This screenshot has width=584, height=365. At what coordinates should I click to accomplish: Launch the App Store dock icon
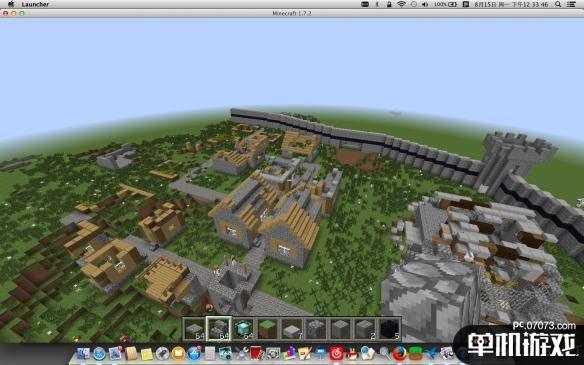(194, 353)
